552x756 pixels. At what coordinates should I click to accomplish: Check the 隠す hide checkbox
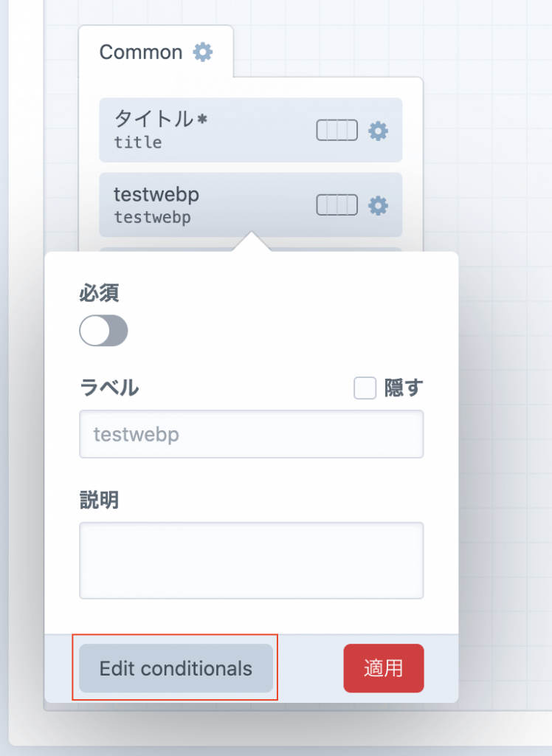point(365,388)
